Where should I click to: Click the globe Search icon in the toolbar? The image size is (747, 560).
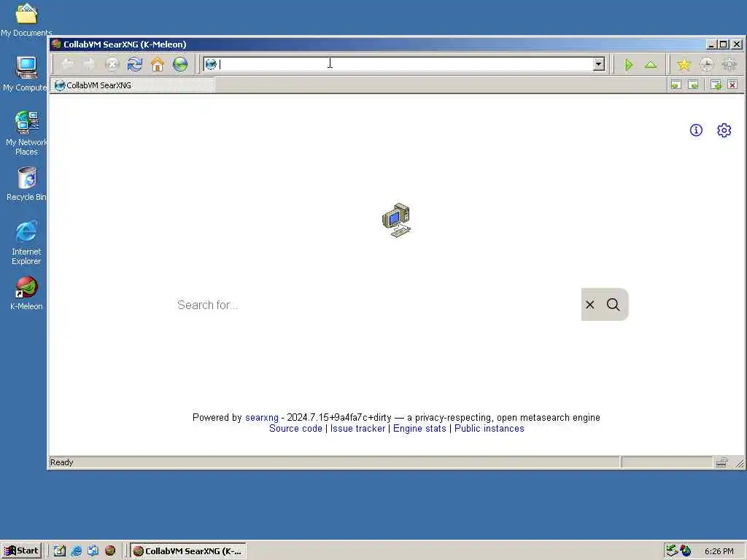(x=180, y=64)
